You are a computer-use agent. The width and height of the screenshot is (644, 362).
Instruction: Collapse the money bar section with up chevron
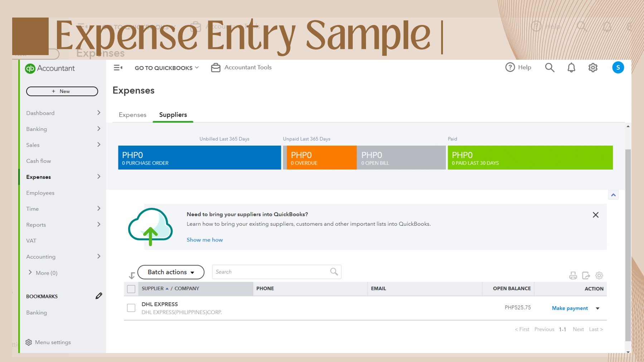[613, 195]
